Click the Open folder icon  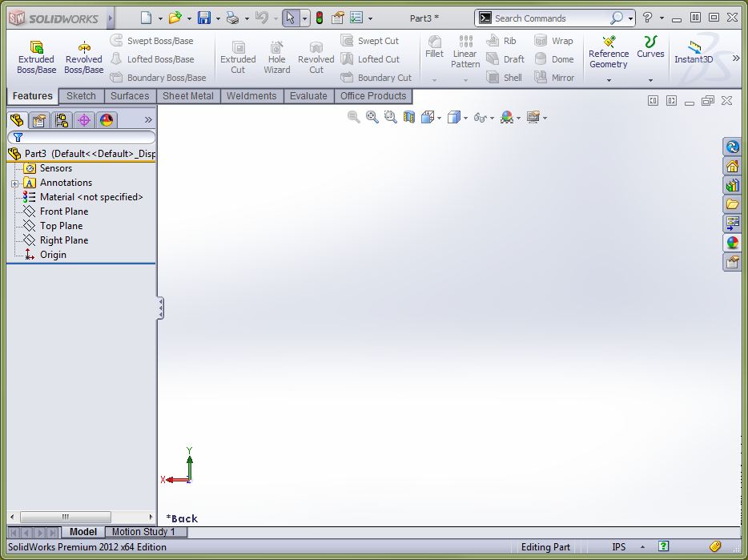175,18
